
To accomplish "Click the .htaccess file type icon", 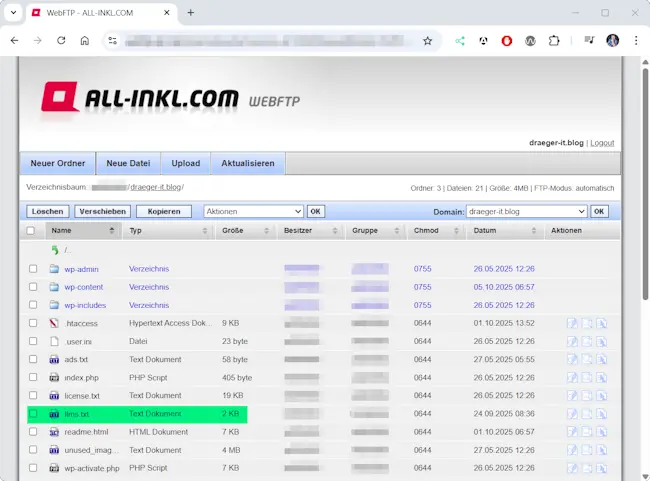I will (54, 323).
